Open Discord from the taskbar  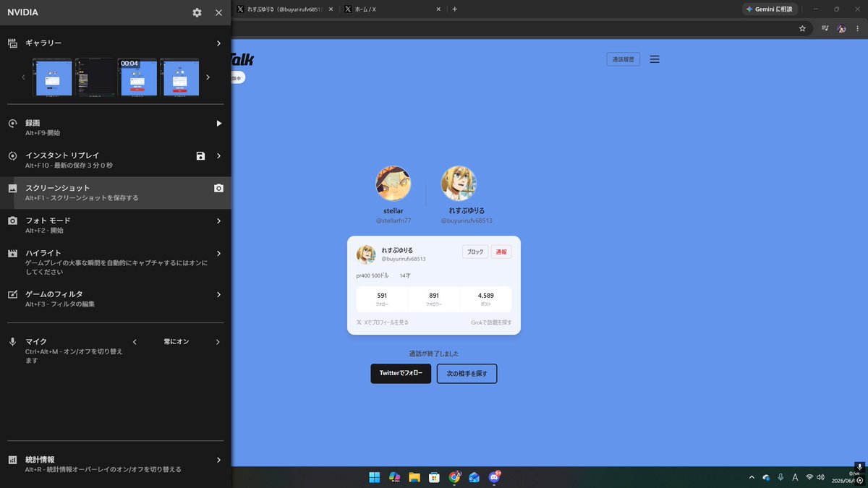(494, 477)
